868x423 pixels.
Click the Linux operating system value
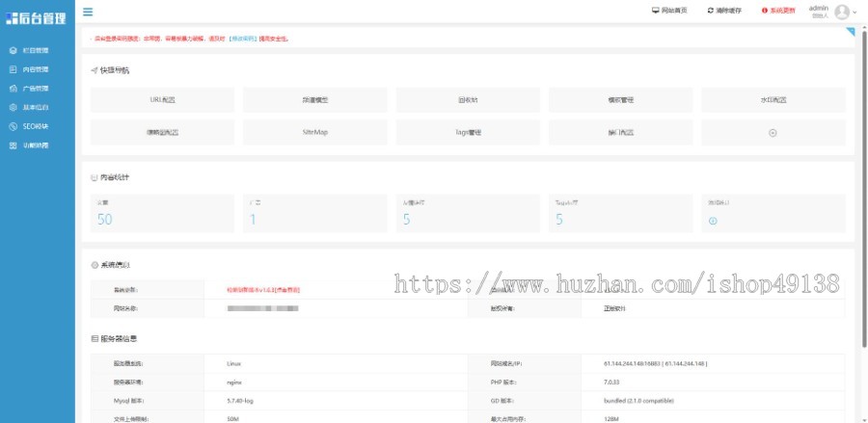click(233, 364)
